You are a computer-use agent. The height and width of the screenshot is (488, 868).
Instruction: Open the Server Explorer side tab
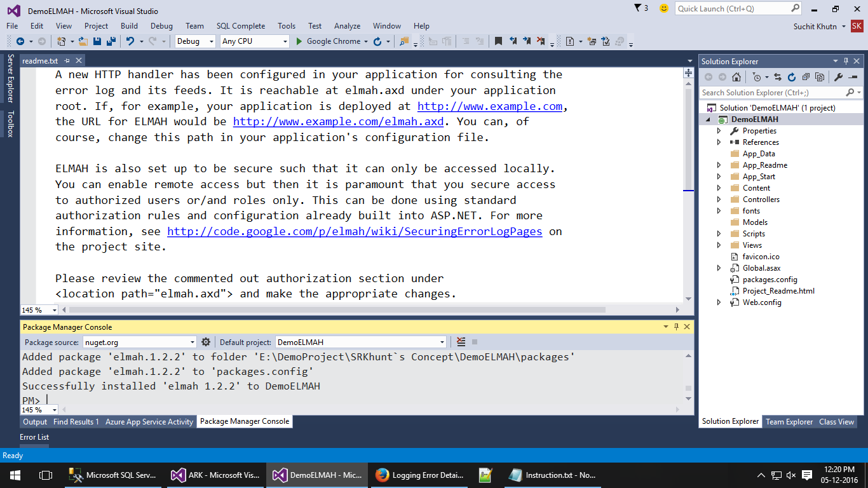click(x=10, y=78)
